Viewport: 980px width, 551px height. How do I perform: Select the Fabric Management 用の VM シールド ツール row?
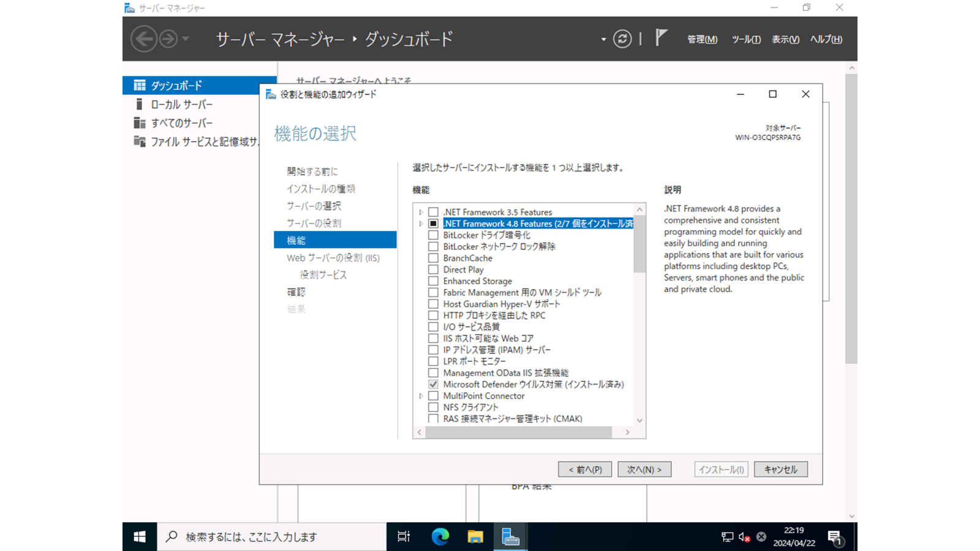(522, 293)
